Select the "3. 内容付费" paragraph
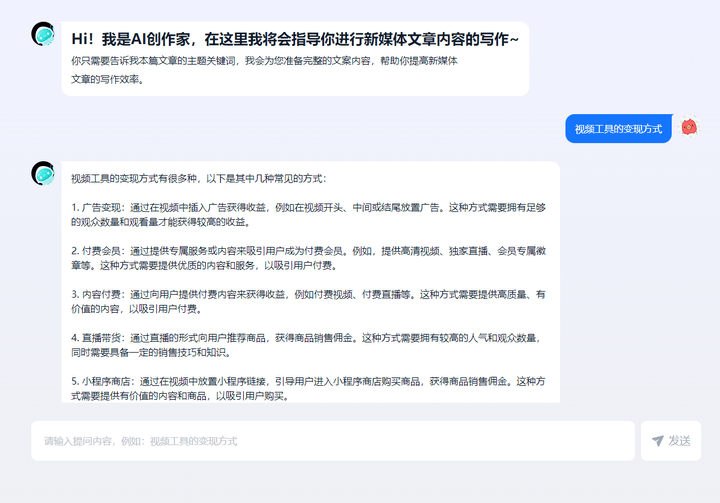The height and width of the screenshot is (503, 720). click(308, 302)
